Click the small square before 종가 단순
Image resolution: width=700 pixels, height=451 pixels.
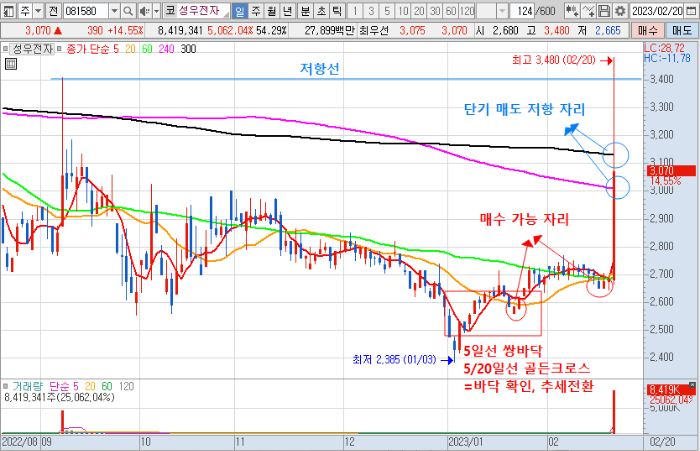(x=58, y=49)
